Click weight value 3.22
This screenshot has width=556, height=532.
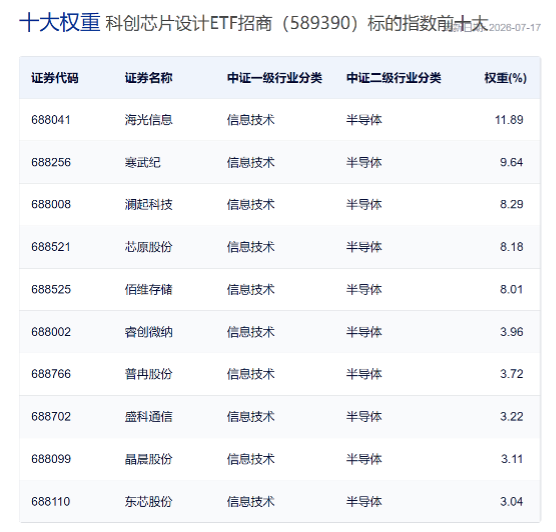[x=511, y=416]
